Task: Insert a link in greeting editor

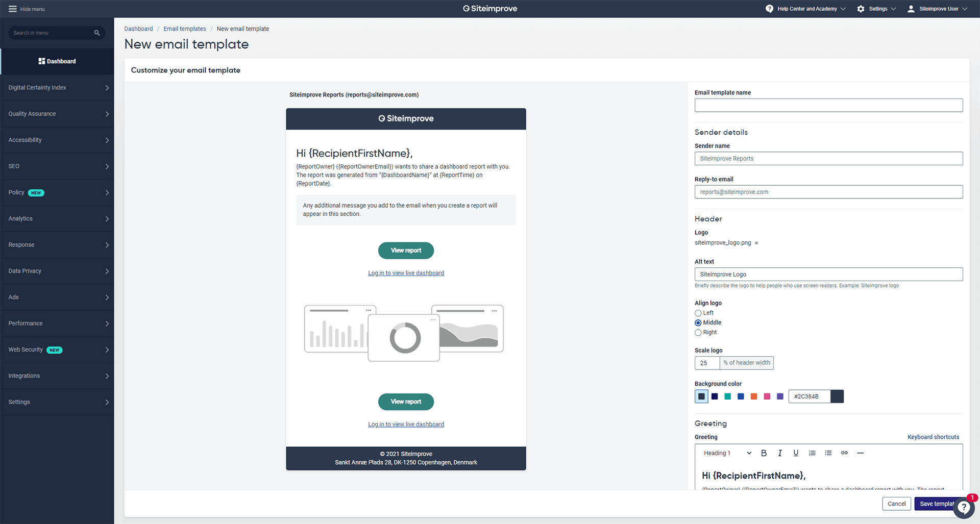Action: pos(844,453)
